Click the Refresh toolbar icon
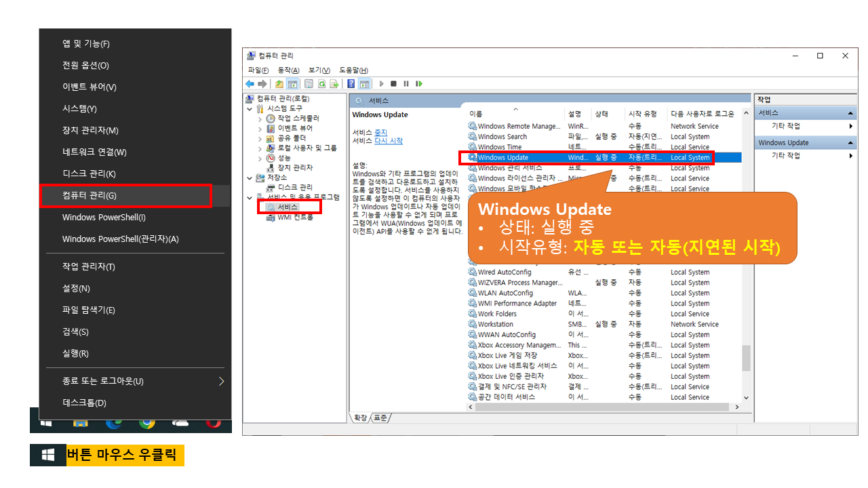This screenshot has height=488, width=868. (321, 84)
